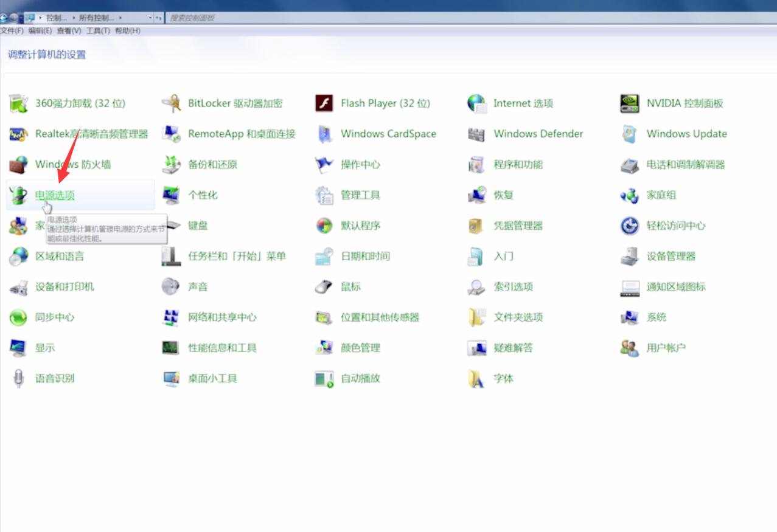This screenshot has width=777, height=532.
Task: Open the 帮助(H) menu
Action: coord(127,30)
